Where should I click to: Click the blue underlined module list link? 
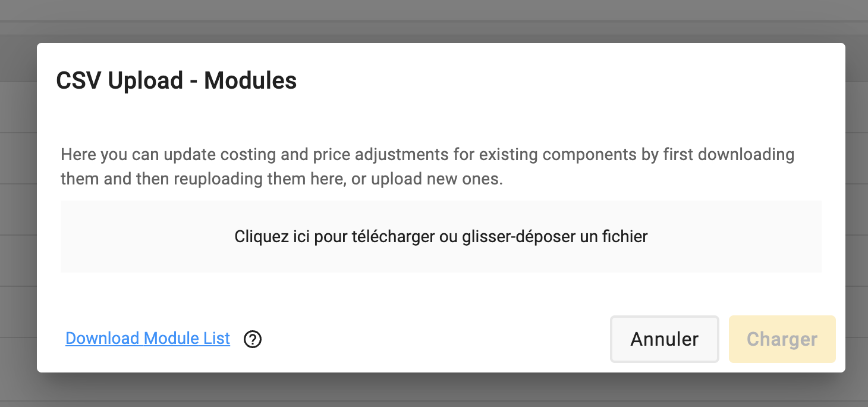click(x=147, y=339)
